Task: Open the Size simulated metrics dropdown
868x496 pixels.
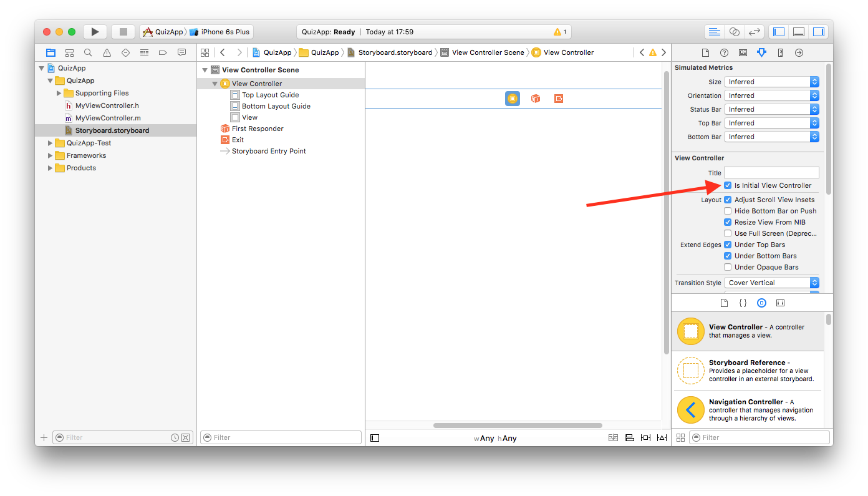Action: click(x=771, y=82)
